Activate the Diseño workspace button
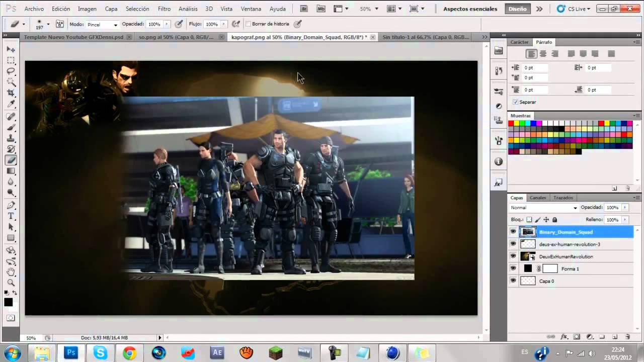Viewport: 644px width, 362px height. pos(518,9)
